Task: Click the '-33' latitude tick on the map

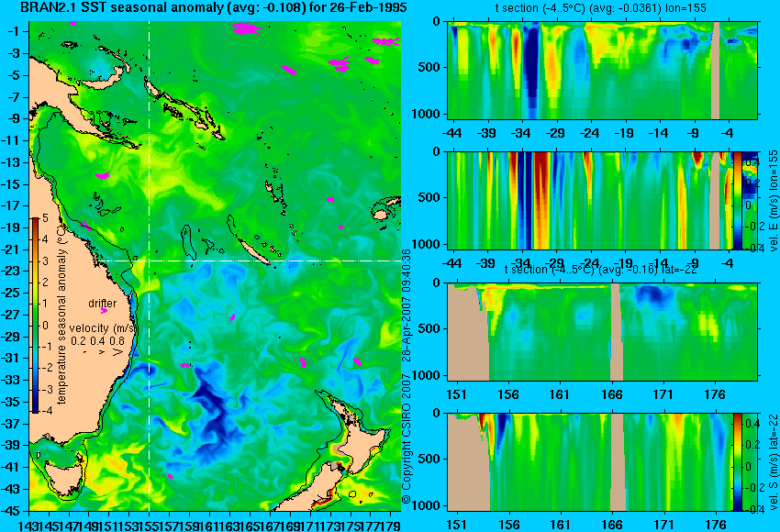Action: tap(11, 380)
